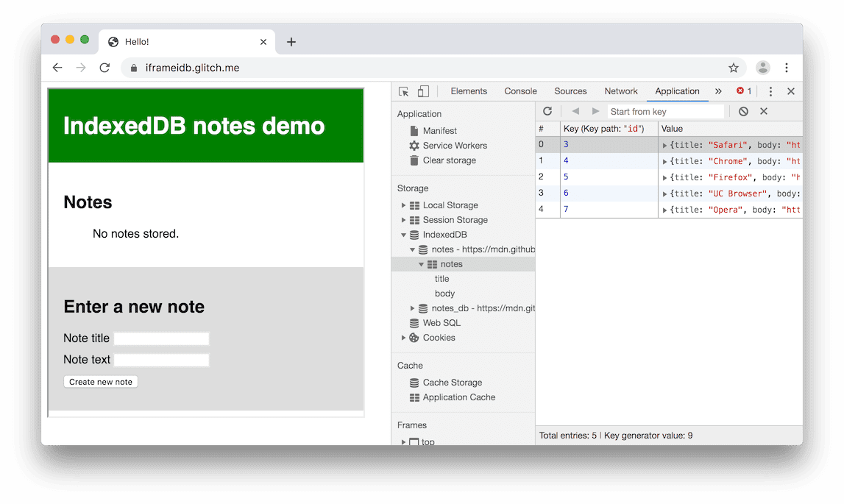Viewport: 844px width, 504px height.
Task: Click the Create new note button
Action: pos(100,381)
